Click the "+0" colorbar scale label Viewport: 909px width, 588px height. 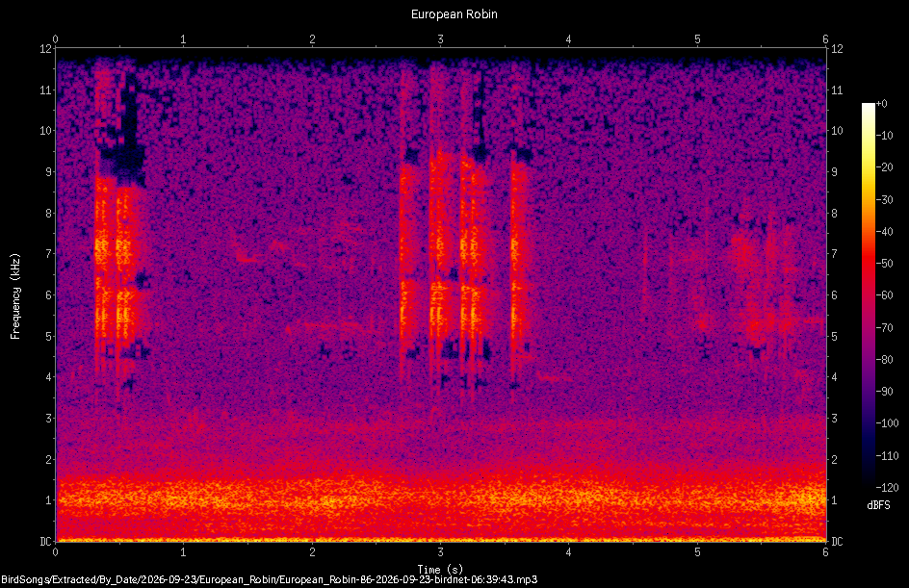point(881,104)
